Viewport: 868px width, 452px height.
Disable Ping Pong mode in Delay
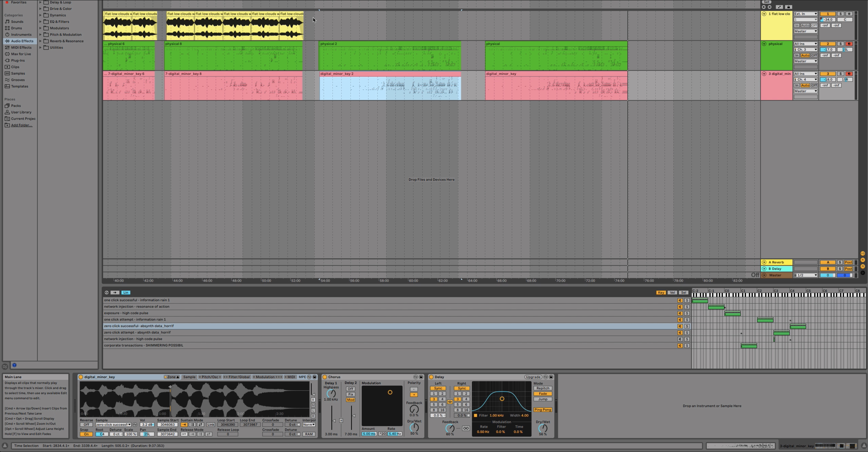(x=542, y=410)
